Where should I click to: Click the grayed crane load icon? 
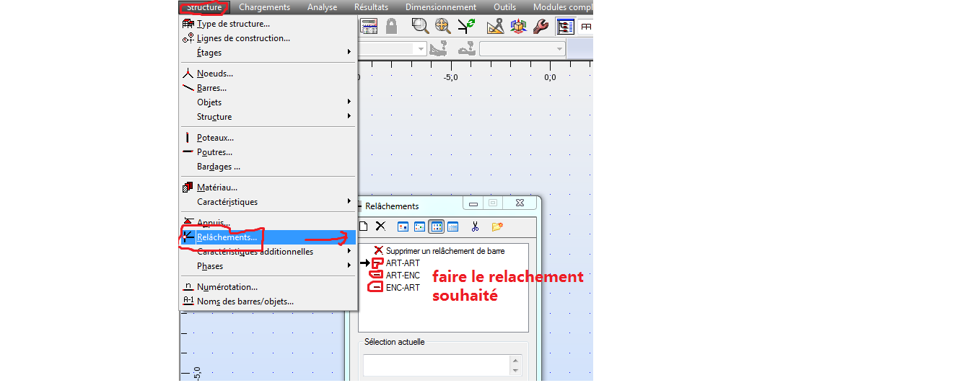click(466, 48)
